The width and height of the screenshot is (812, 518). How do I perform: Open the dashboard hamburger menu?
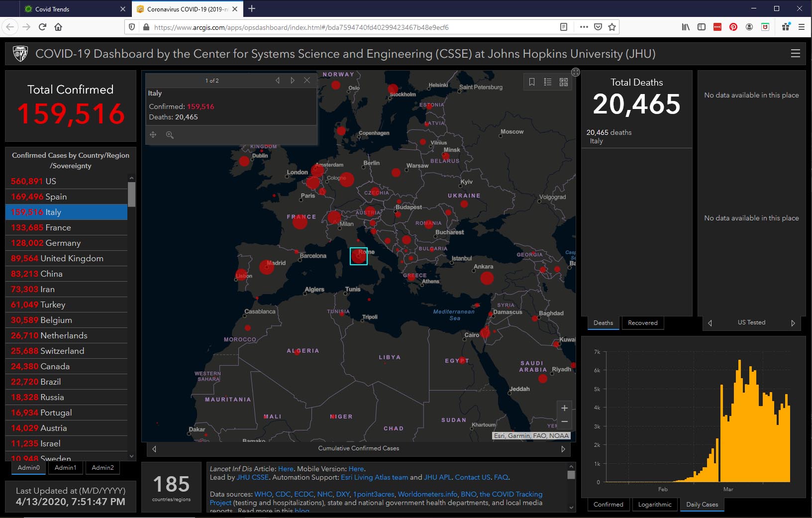click(795, 53)
